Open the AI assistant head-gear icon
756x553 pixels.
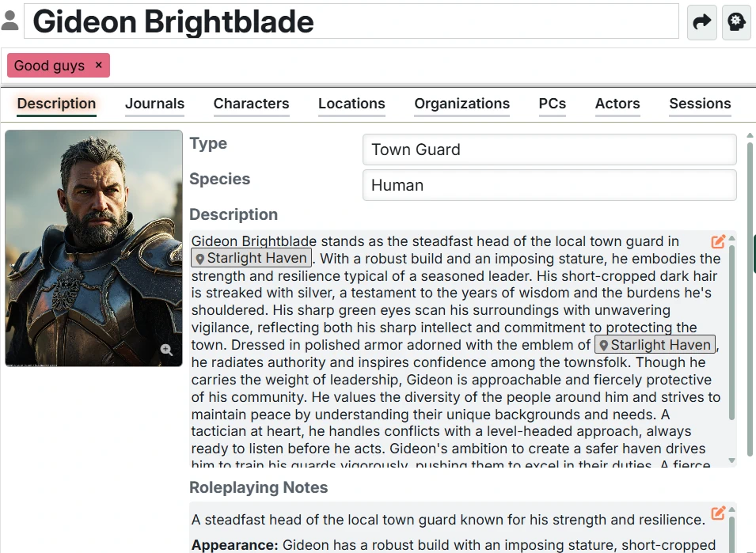[735, 21]
